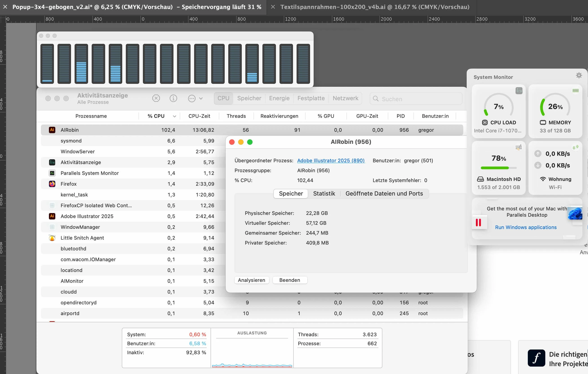Click the stop process X icon

click(156, 98)
